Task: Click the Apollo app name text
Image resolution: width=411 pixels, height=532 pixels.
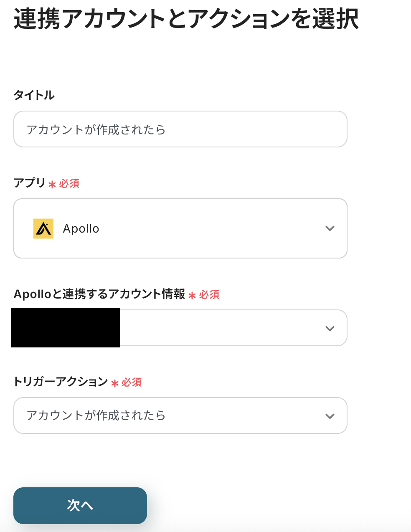Action: pos(81,229)
